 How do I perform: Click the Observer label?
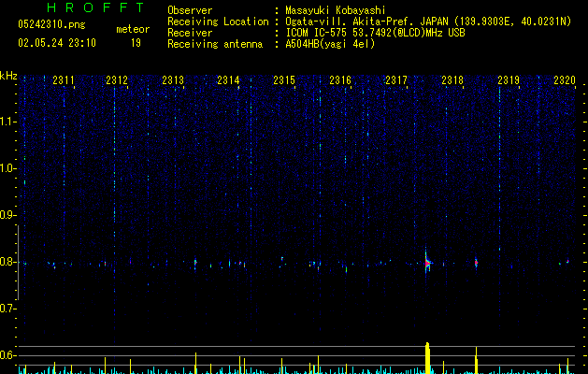(x=190, y=10)
